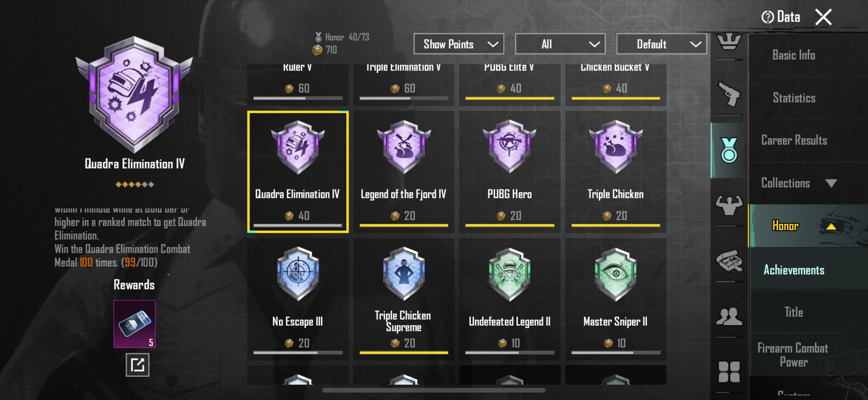Screen dimensions: 868x400
Task: Open the Default sort dropdown
Action: coord(662,44)
